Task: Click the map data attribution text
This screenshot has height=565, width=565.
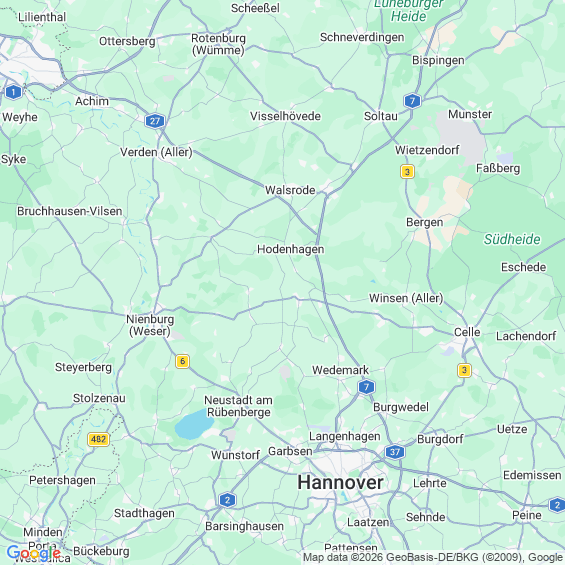Action: 433,558
